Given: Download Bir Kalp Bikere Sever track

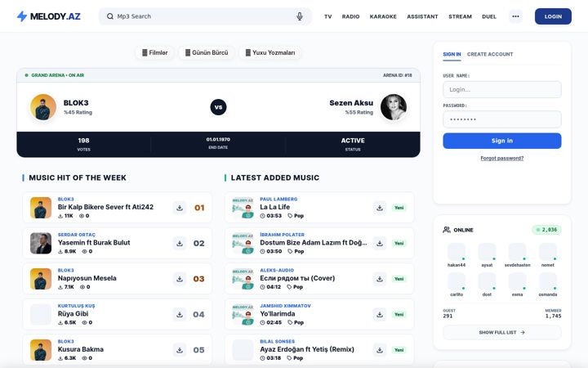Looking at the screenshot, I should [180, 208].
